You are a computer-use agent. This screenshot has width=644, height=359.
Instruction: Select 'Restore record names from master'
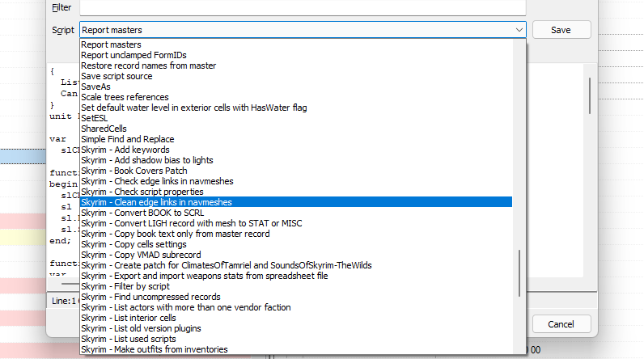pos(296,65)
